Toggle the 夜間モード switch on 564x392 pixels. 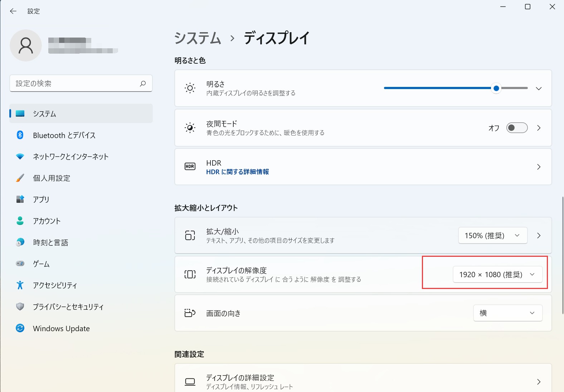click(x=517, y=128)
